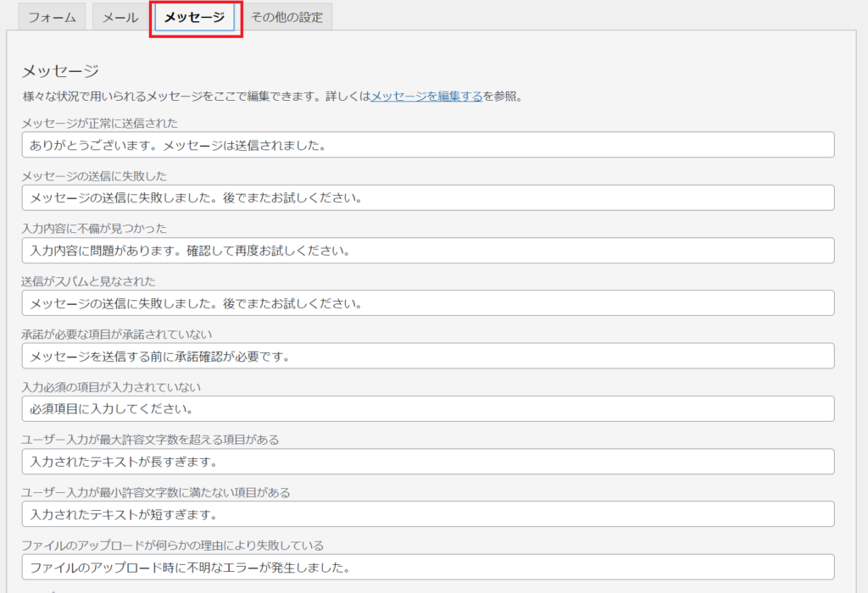Edit the 承諾確認が必要です message field
The image size is (868, 593).
428,357
